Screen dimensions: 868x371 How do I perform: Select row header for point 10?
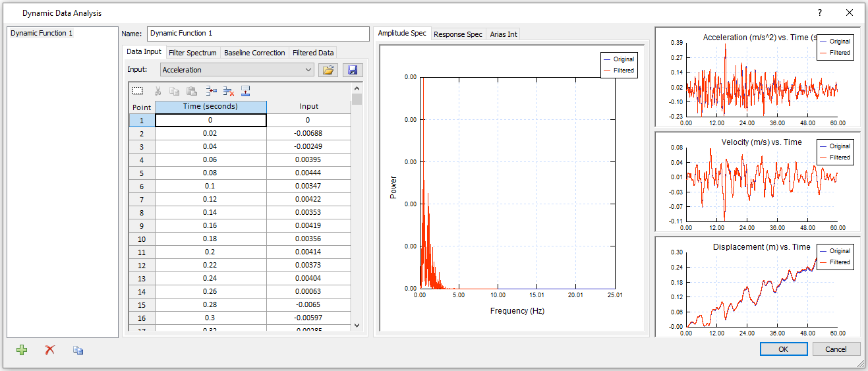142,239
